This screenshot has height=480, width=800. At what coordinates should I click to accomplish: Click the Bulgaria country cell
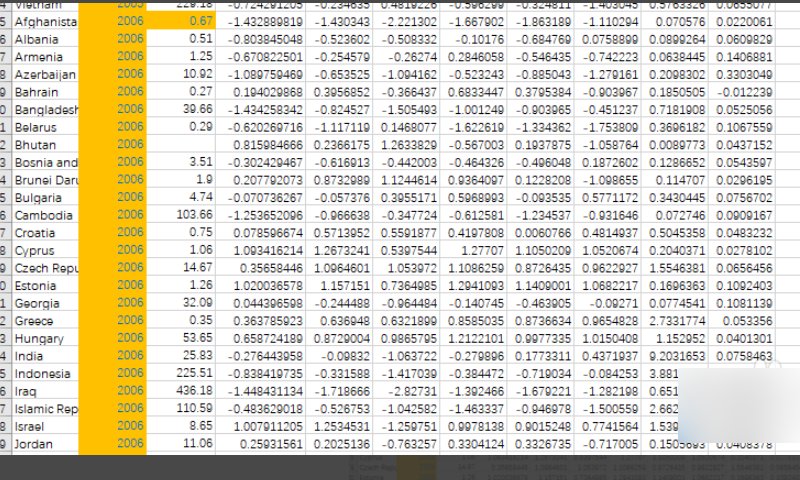(43, 197)
